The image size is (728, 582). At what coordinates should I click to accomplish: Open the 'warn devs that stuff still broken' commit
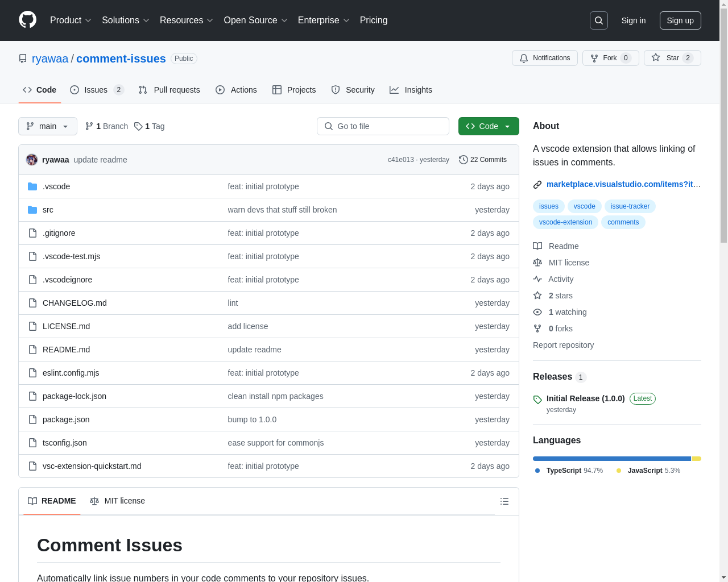coord(282,210)
